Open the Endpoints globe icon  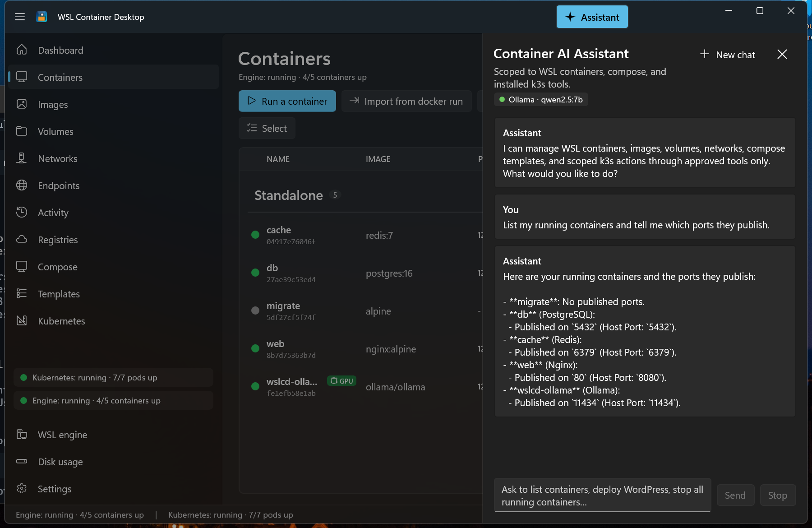[x=22, y=185]
